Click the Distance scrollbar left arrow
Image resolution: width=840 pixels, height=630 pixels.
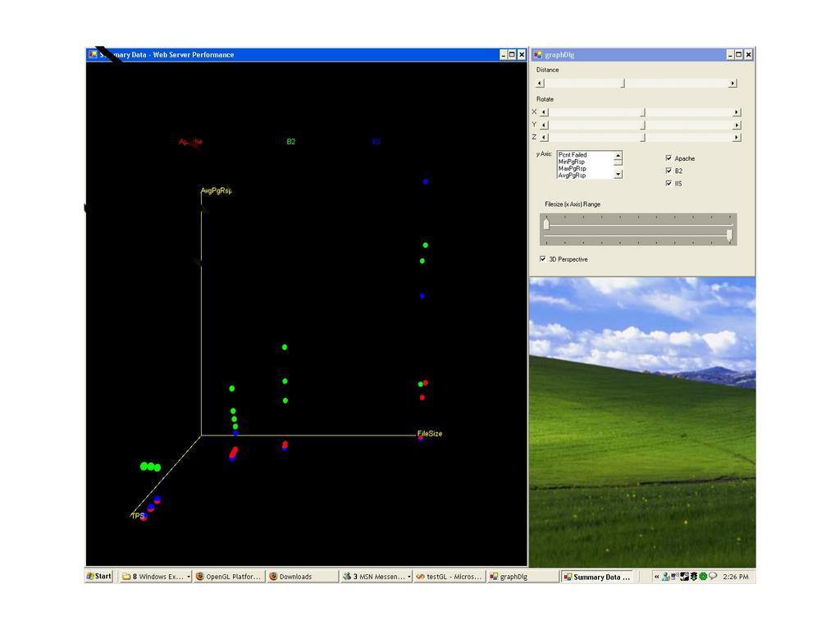pos(540,83)
